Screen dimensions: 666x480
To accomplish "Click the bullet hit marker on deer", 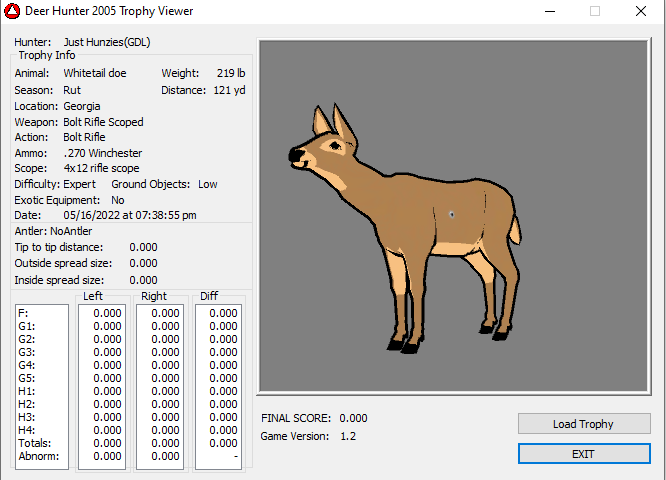I will 452,214.
